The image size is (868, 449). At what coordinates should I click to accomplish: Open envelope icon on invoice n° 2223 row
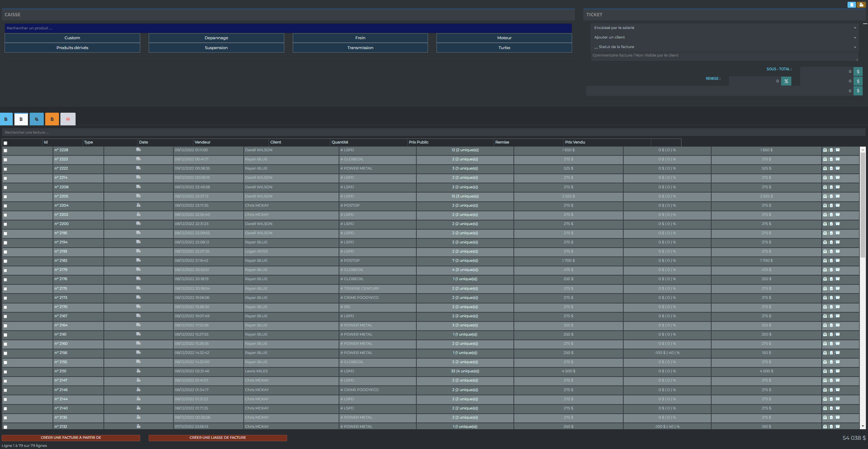click(825, 159)
